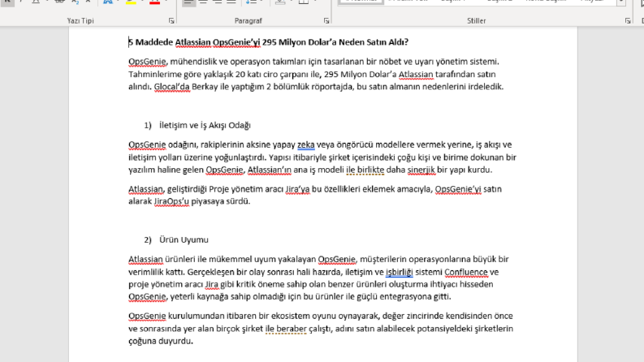This screenshot has height=362, width=644.
Task: Click the flagged phrase 'ile beraber'
Action: point(286,329)
